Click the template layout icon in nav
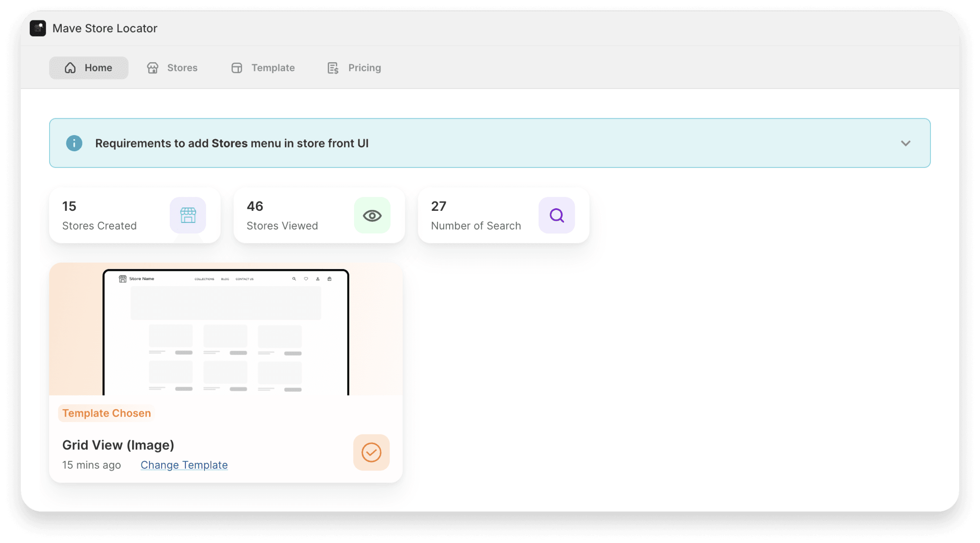Image resolution: width=980 pixels, height=543 pixels. click(x=236, y=67)
